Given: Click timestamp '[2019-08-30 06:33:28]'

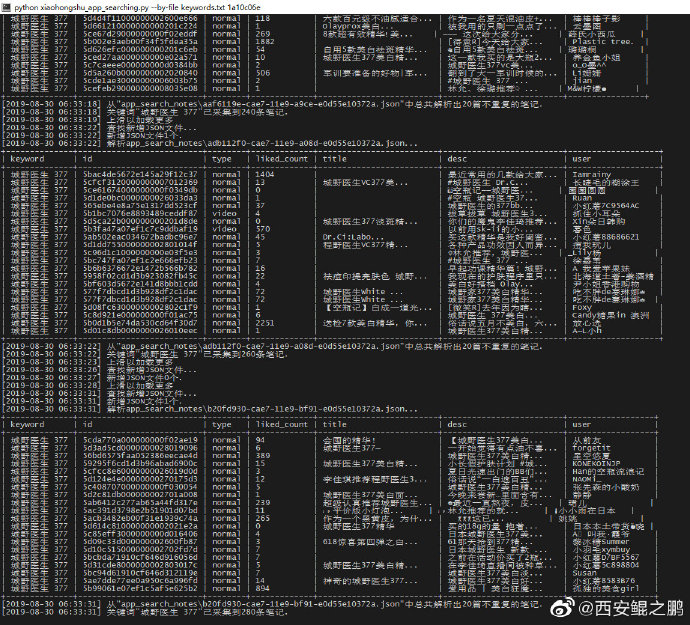Looking at the screenshot, I should [51, 386].
